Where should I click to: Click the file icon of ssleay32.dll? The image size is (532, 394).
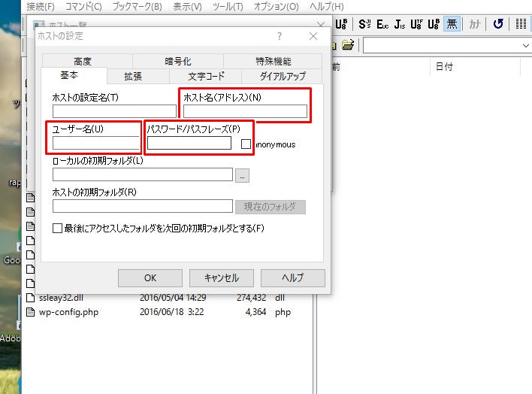[31, 298]
